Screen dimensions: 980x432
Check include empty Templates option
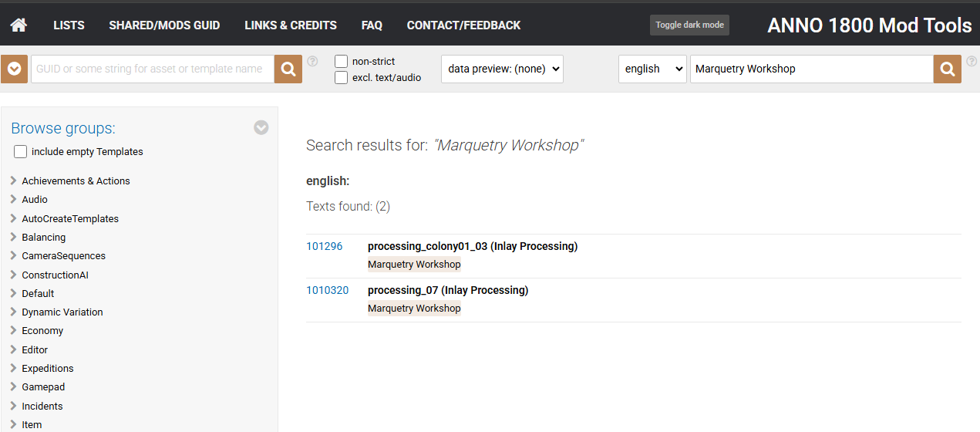[x=20, y=152]
